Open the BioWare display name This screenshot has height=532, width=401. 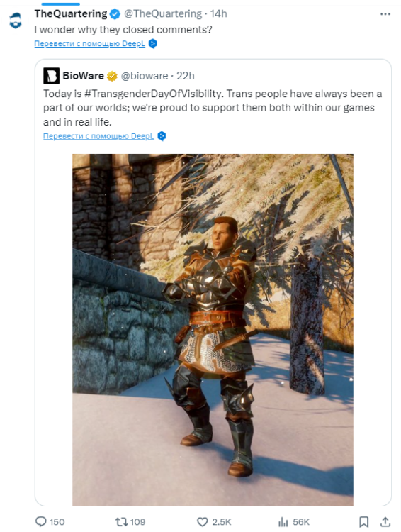coord(83,76)
